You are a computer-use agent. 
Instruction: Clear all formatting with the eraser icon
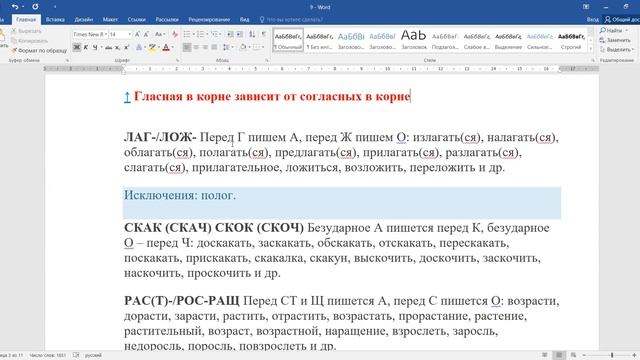pyautogui.click(x=175, y=34)
